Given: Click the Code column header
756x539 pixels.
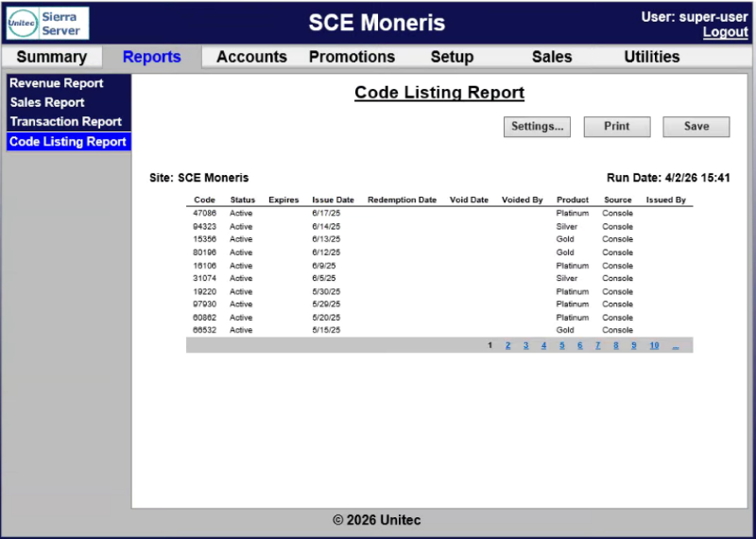Looking at the screenshot, I should click(204, 200).
